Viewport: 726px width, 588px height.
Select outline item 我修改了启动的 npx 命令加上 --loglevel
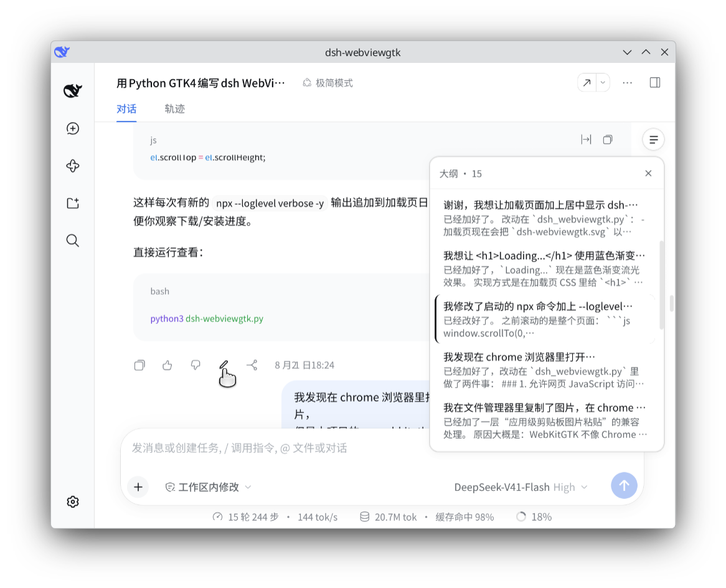click(x=544, y=320)
